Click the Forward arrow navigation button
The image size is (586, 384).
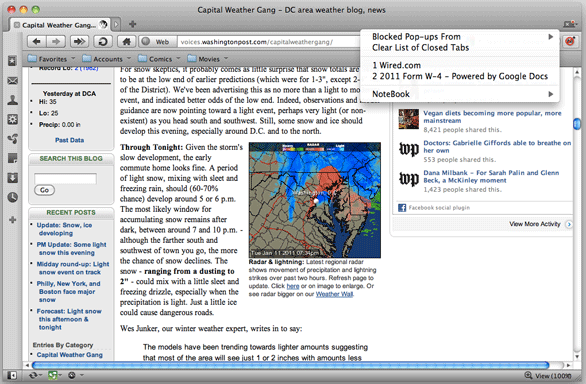(56, 42)
